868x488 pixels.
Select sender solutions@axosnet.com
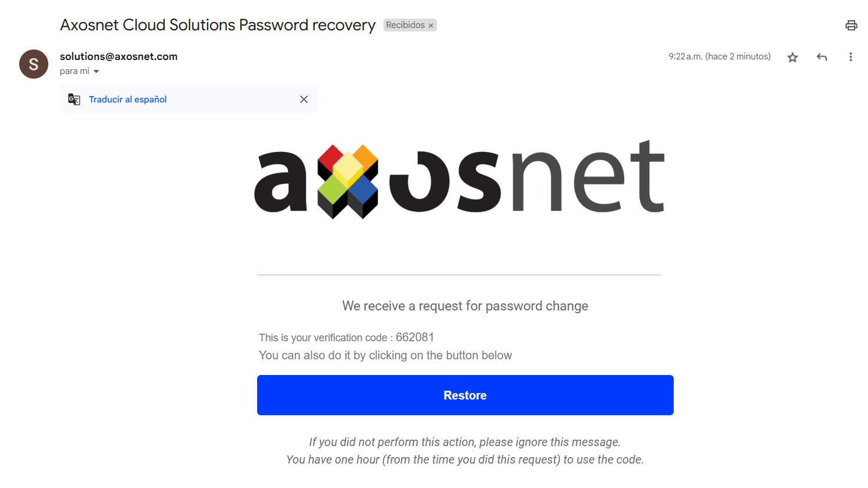tap(119, 56)
